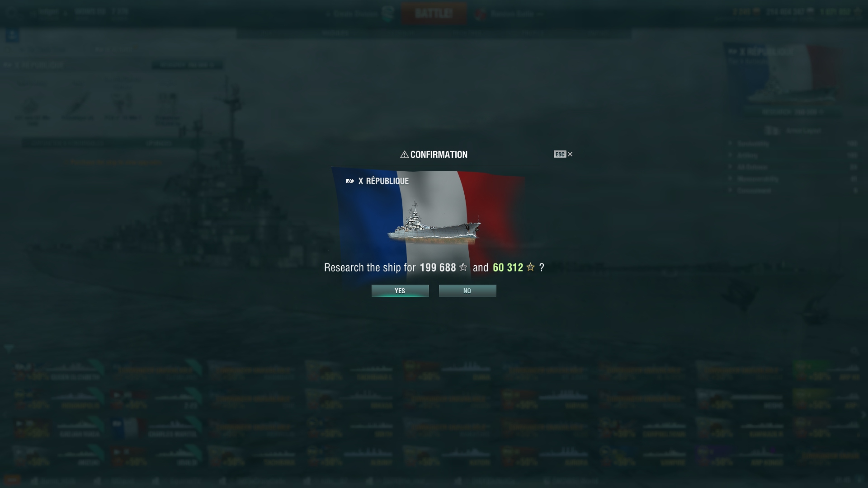Screen dimensions: 868x488
Task: Open the Random Battle type dropdown
Action: point(512,14)
